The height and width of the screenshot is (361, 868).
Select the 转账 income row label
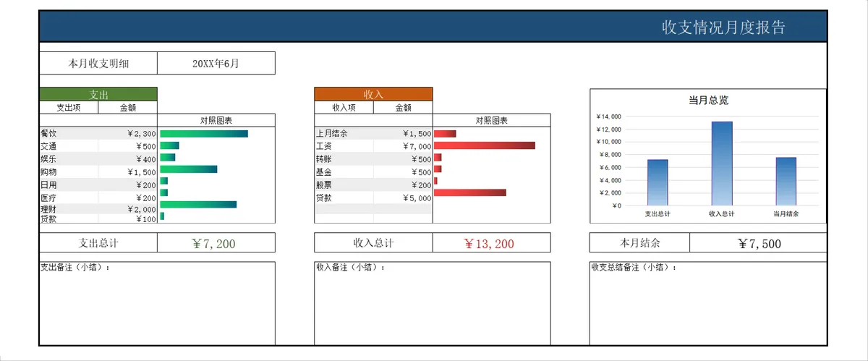tap(323, 158)
